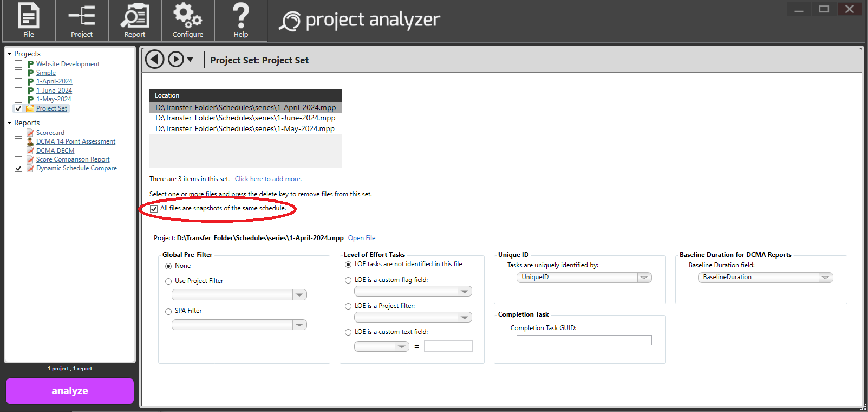This screenshot has height=412, width=868.
Task: Open navigation history dropdown arrow
Action: tap(190, 60)
